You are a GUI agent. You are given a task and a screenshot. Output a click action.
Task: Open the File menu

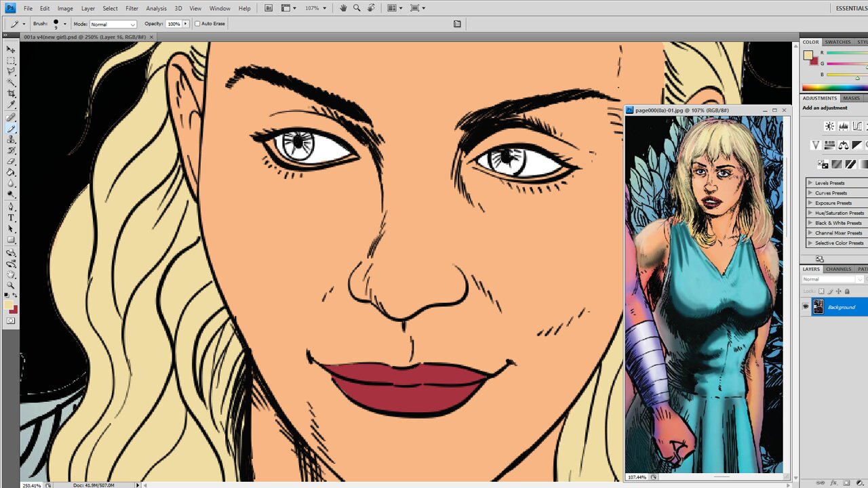(x=28, y=8)
